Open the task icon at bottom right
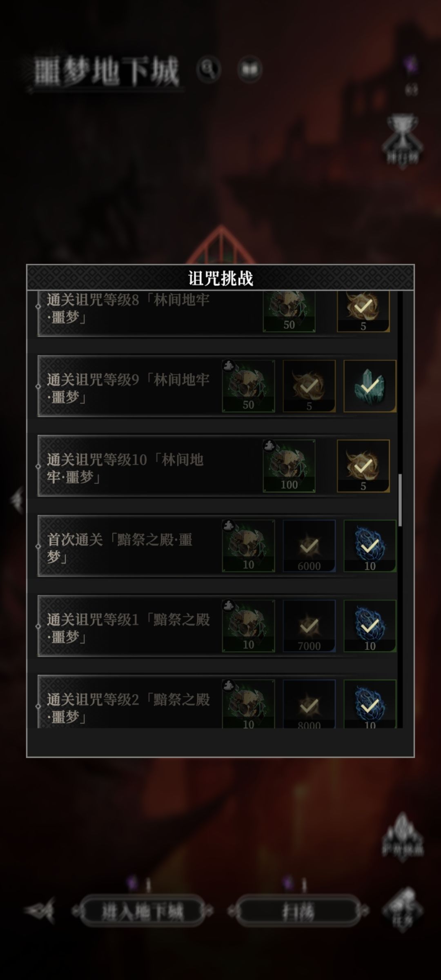The height and width of the screenshot is (980, 441). pos(403,910)
